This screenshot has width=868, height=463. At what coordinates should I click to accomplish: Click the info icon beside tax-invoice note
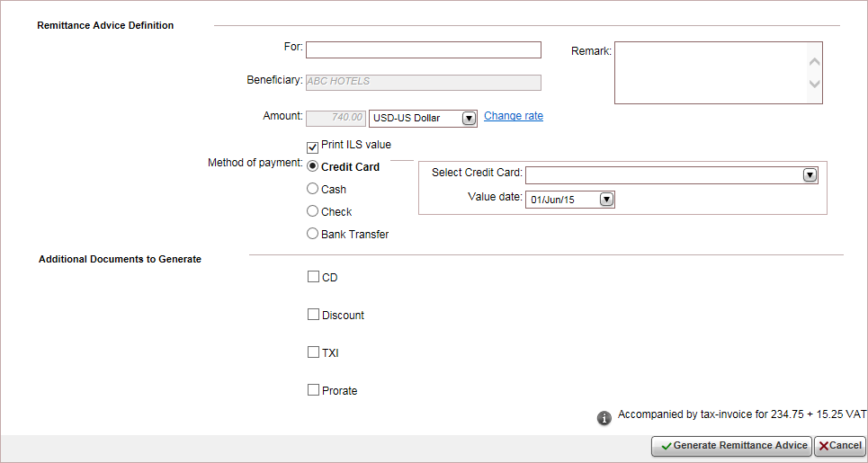(604, 418)
